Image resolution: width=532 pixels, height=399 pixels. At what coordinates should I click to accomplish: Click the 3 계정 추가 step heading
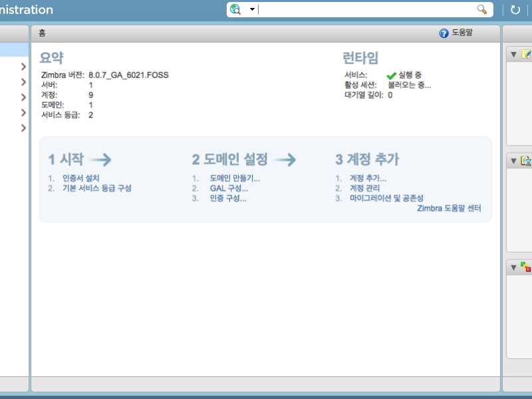[x=368, y=160]
